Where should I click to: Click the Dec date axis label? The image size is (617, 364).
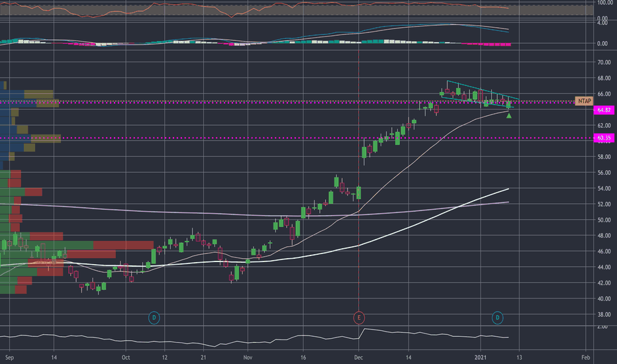(358, 357)
